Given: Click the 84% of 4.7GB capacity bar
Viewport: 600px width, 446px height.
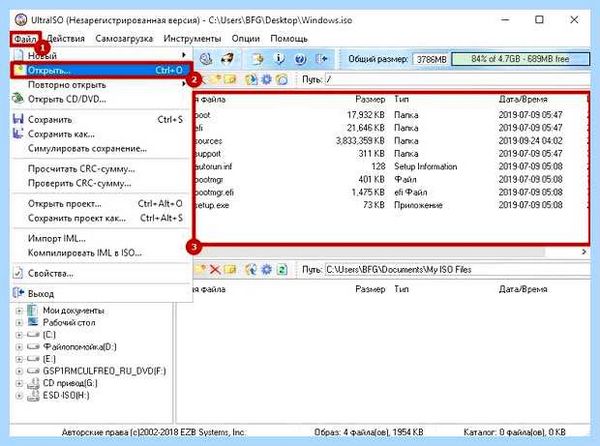Looking at the screenshot, I should (520, 59).
